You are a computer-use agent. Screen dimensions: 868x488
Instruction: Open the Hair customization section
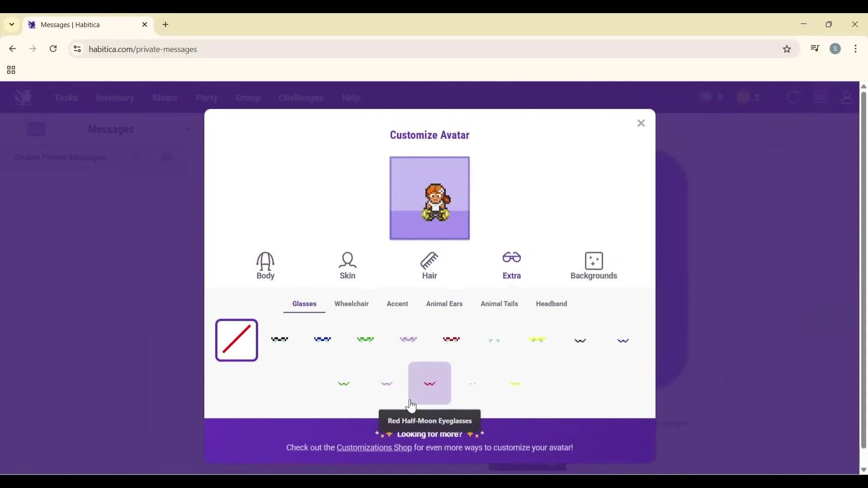click(429, 266)
